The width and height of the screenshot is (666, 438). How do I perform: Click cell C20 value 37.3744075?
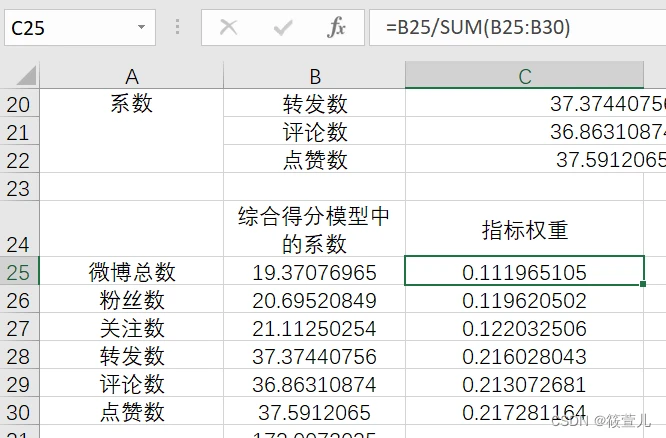(x=536, y=103)
